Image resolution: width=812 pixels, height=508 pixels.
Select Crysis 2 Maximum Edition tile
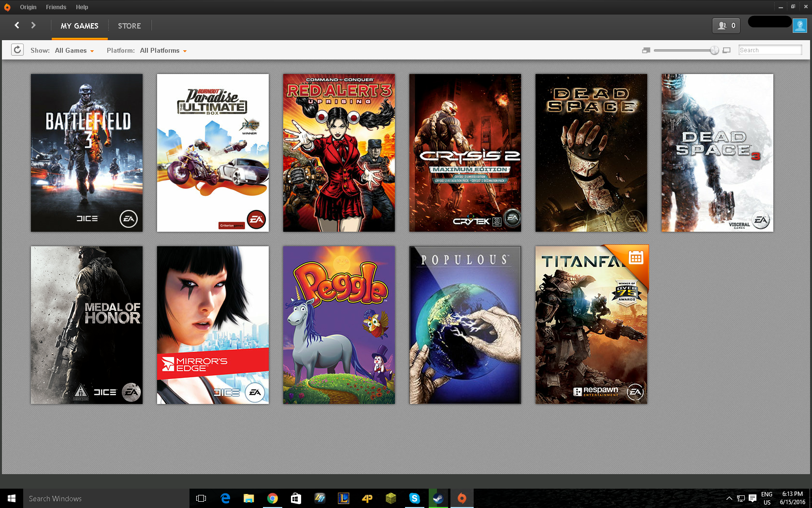coord(465,153)
